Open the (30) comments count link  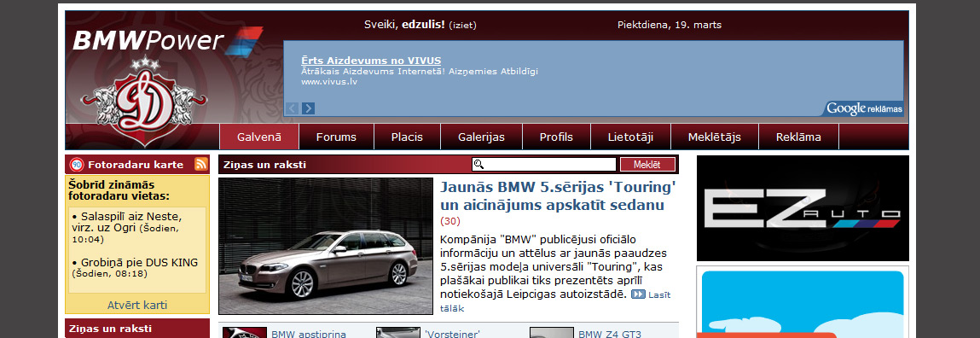tap(450, 221)
